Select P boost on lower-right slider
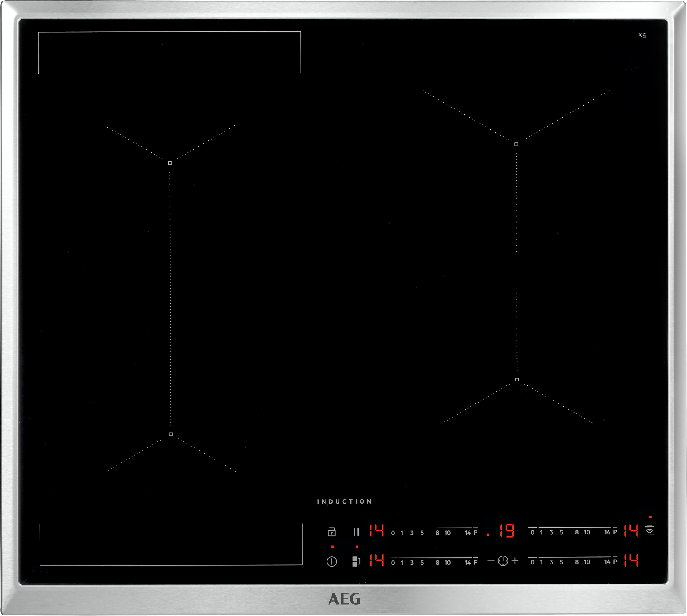The height and width of the screenshot is (616, 687). coord(615,562)
